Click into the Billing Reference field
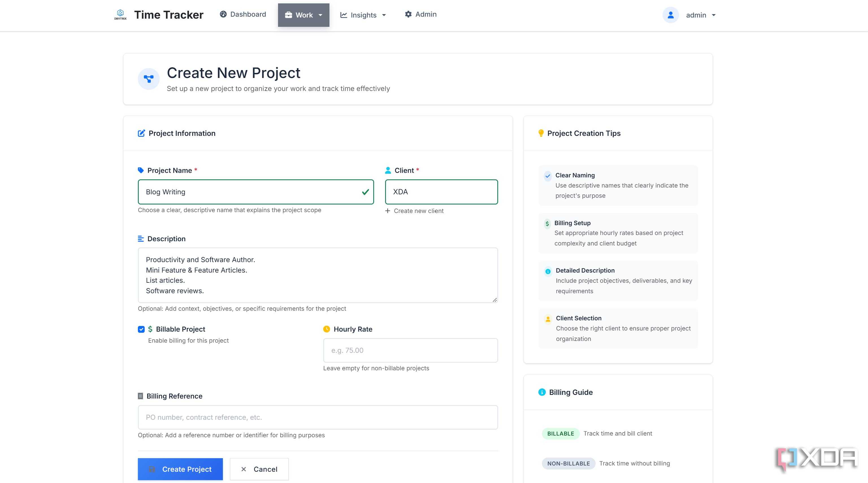 (x=318, y=417)
